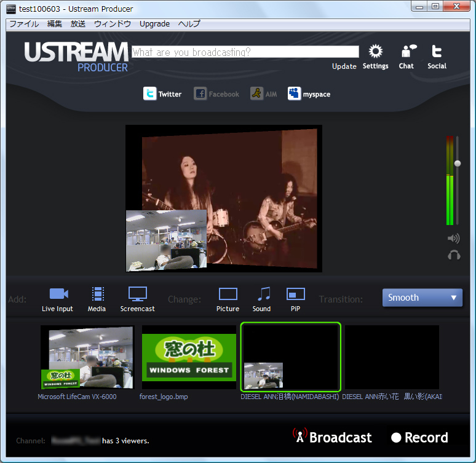Viewport: 476px width, 463px height.
Task: Select the DIESEL ANN NAMIDABASHI shot thumbnail
Action: (290, 357)
